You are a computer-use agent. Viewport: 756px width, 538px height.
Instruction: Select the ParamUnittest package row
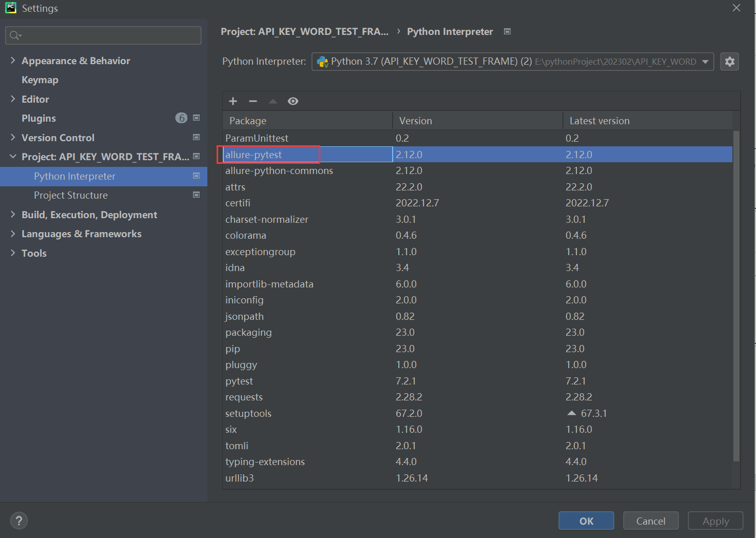point(478,138)
